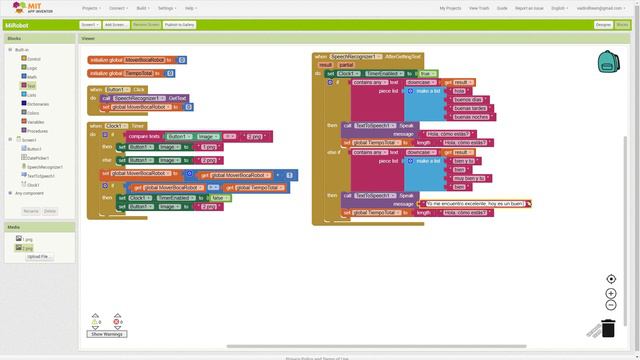640x360 pixels.
Task: Open the Projects menu
Action: click(91, 8)
